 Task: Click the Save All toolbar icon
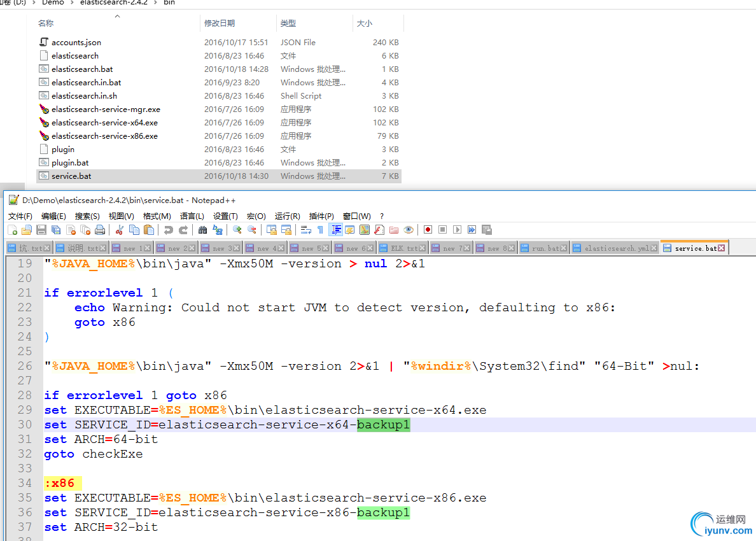56,230
